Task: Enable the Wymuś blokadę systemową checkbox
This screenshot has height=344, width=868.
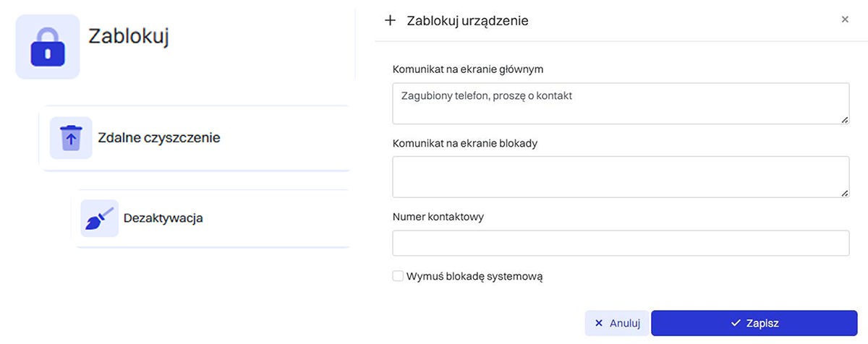Action: (398, 276)
